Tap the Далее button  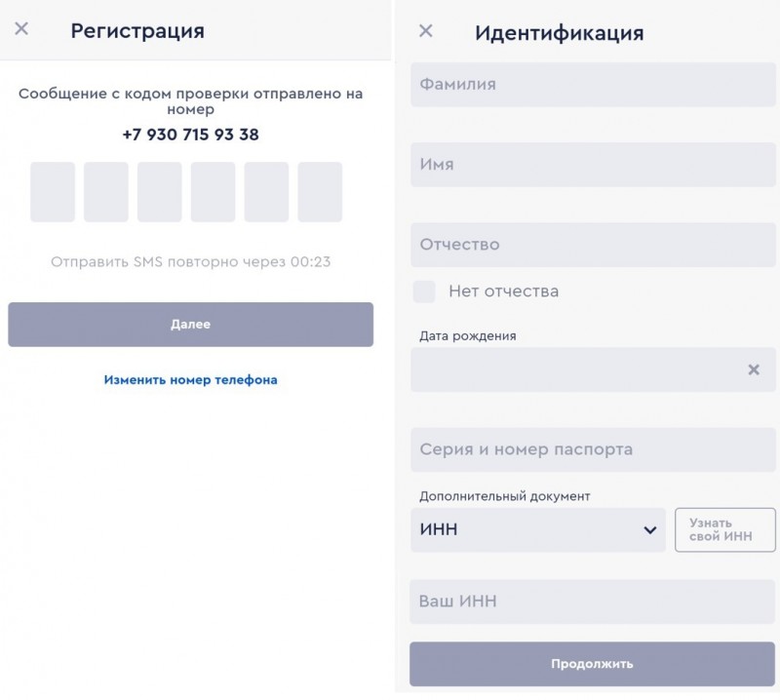point(190,325)
